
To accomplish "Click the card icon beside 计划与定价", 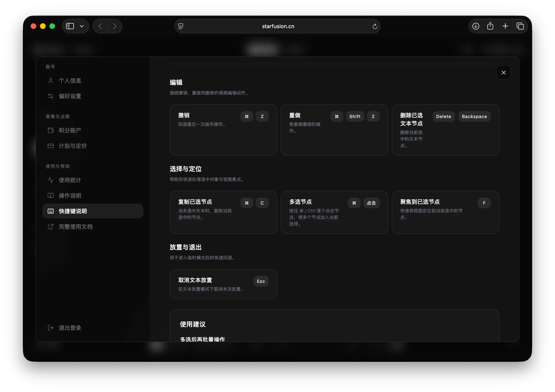I will [51, 146].
